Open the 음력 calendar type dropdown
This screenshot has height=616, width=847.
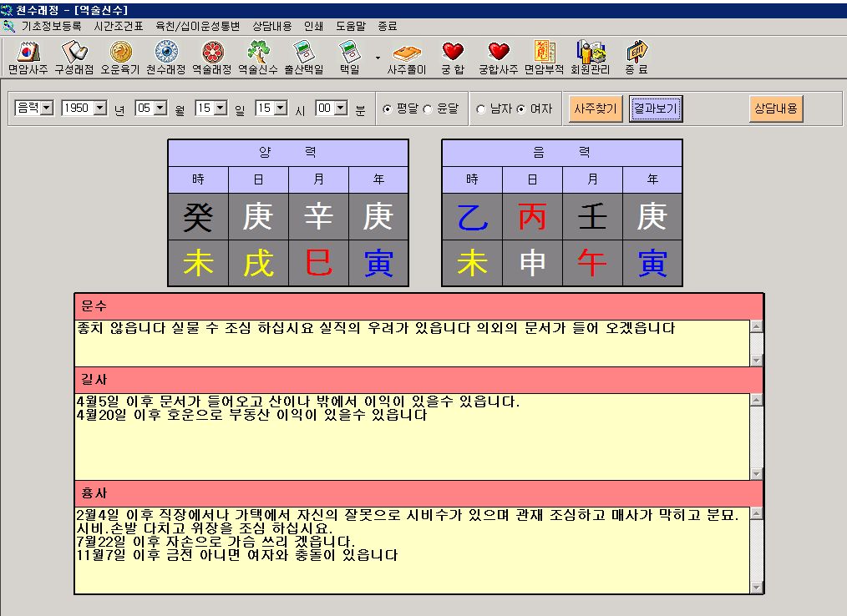click(x=47, y=108)
